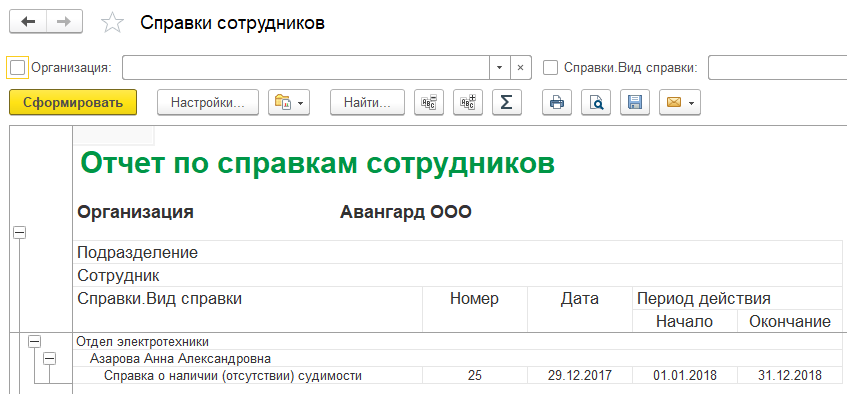The image size is (847, 394).
Task: Print the report using printer icon
Action: coord(557,102)
